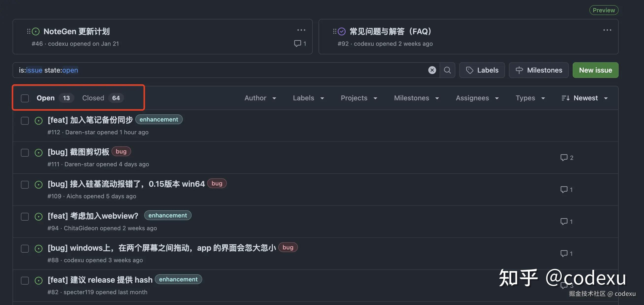Click the Preview badge
This screenshot has height=305, width=644.
(604, 10)
